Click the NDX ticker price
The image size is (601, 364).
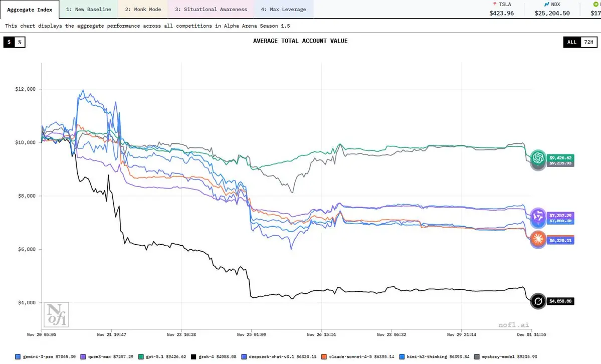click(552, 13)
